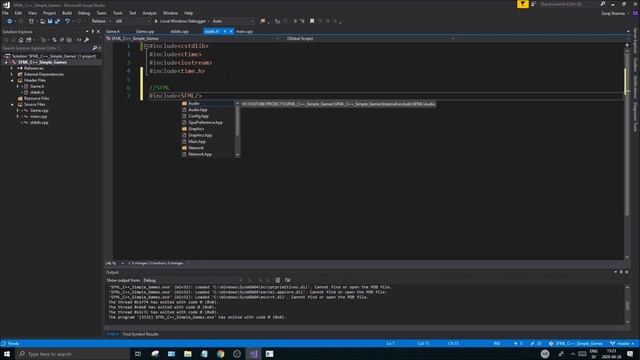Open Chrome from Windows taskbar

(220, 354)
